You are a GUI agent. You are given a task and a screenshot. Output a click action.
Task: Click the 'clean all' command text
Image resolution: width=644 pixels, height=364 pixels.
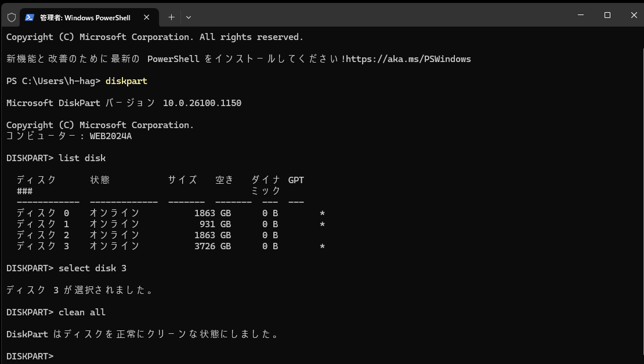click(x=82, y=312)
